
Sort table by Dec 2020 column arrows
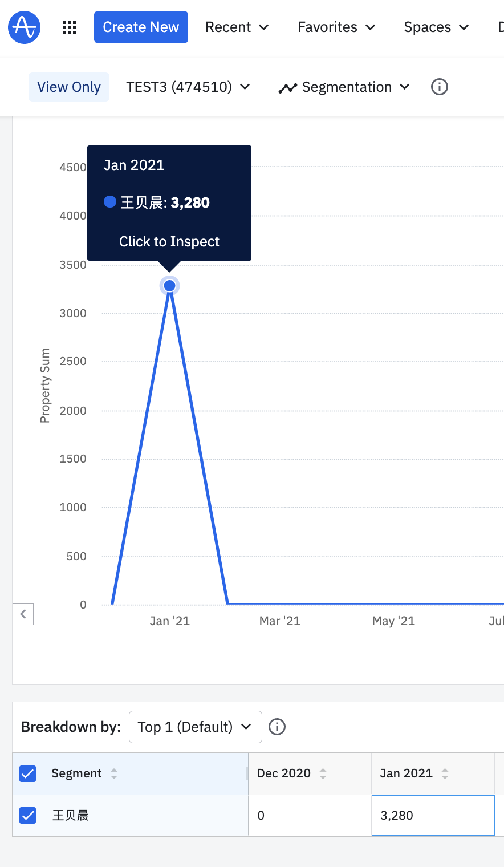pyautogui.click(x=323, y=773)
